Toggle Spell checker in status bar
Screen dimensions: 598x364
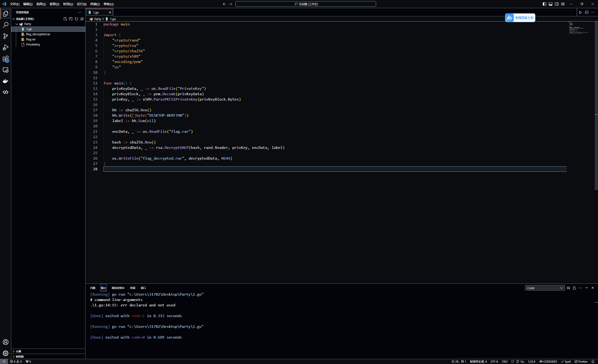click(566, 362)
